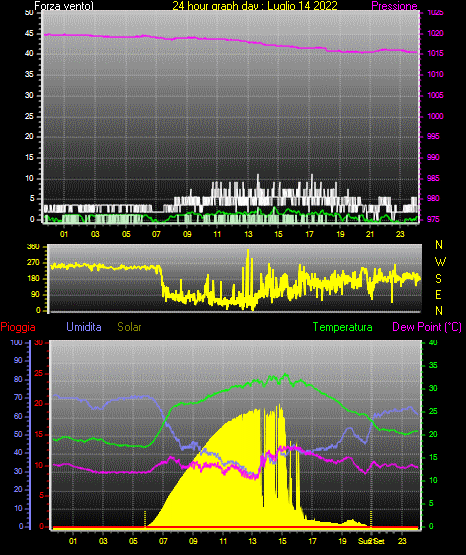
Task: Click the sunrise dotted marker on solar chart
Action: [145, 519]
